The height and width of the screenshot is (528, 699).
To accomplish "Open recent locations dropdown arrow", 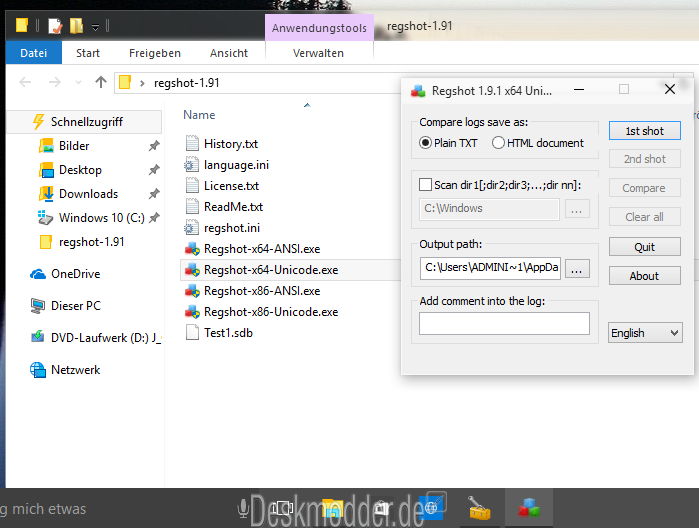I will (78, 82).
